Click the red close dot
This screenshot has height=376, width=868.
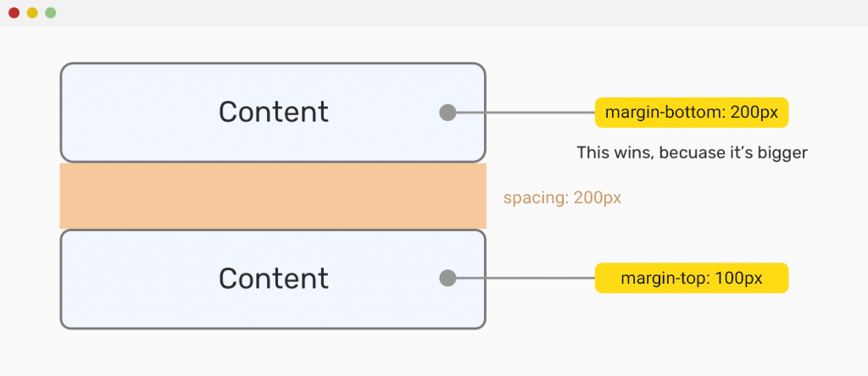point(14,13)
